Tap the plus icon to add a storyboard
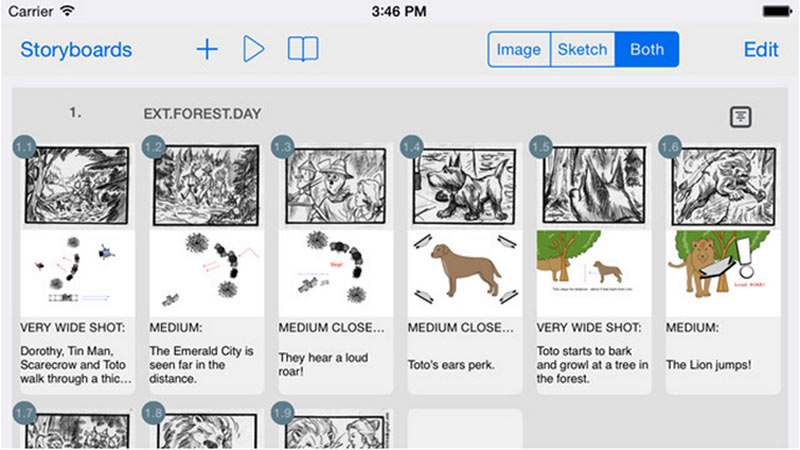Image resolution: width=800 pixels, height=450 pixels. (207, 49)
